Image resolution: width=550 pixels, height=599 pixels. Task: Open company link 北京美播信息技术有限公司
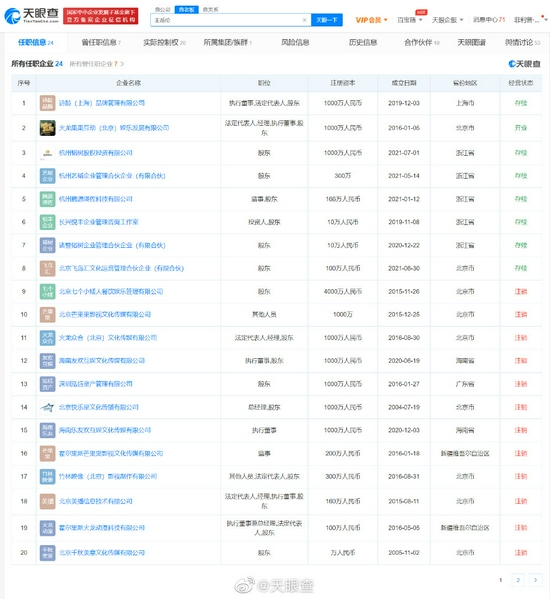pyautogui.click(x=95, y=501)
